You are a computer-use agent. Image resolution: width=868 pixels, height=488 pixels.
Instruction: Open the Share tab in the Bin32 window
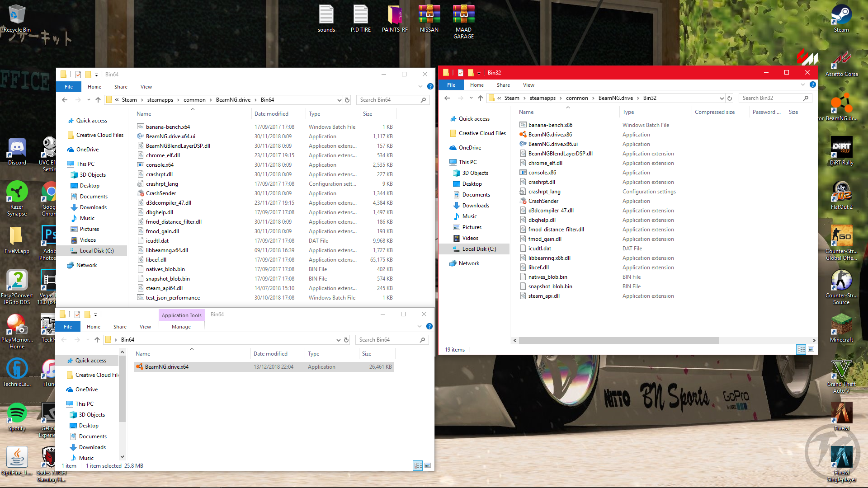(503, 85)
